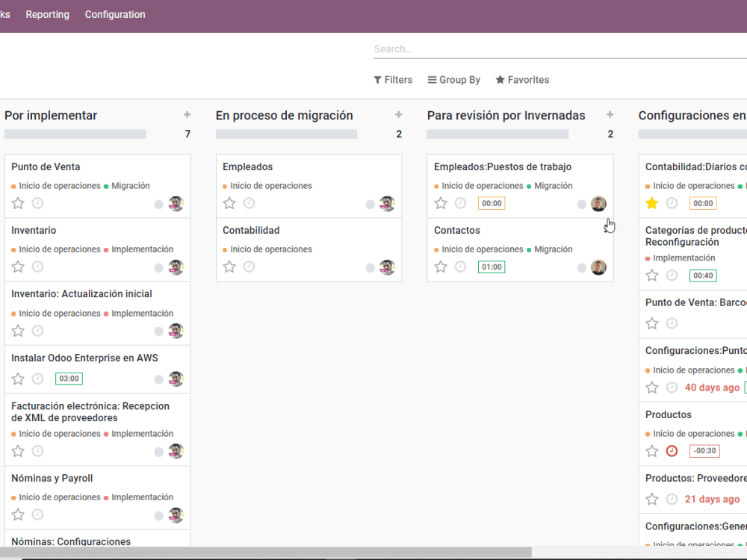
Task: Open the Configuration menu
Action: pyautogui.click(x=115, y=15)
